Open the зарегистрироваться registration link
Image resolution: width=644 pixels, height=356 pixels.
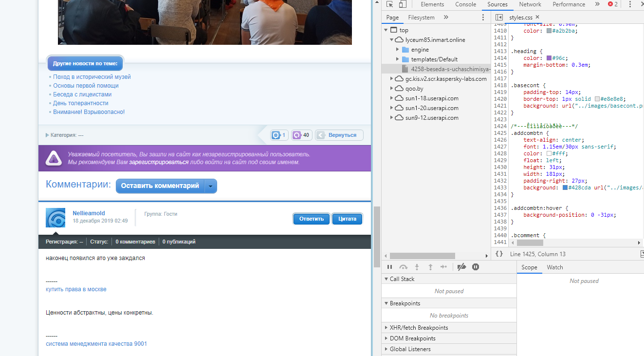(x=159, y=162)
